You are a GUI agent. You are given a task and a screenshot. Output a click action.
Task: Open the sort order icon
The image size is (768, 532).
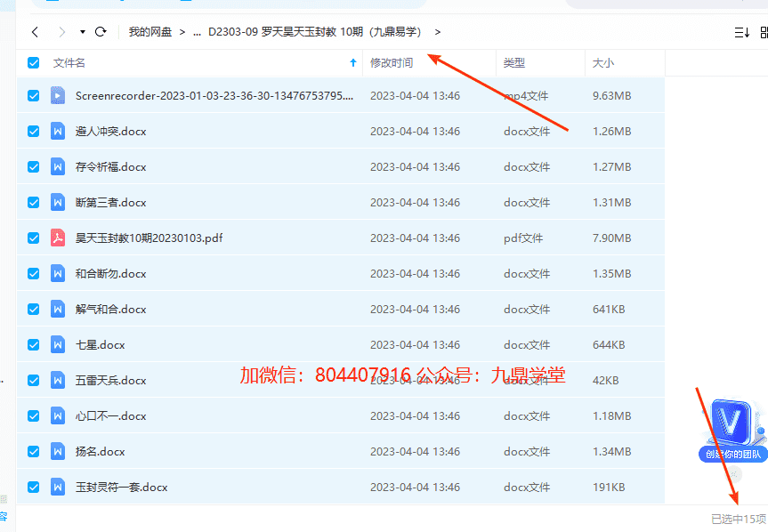741,32
